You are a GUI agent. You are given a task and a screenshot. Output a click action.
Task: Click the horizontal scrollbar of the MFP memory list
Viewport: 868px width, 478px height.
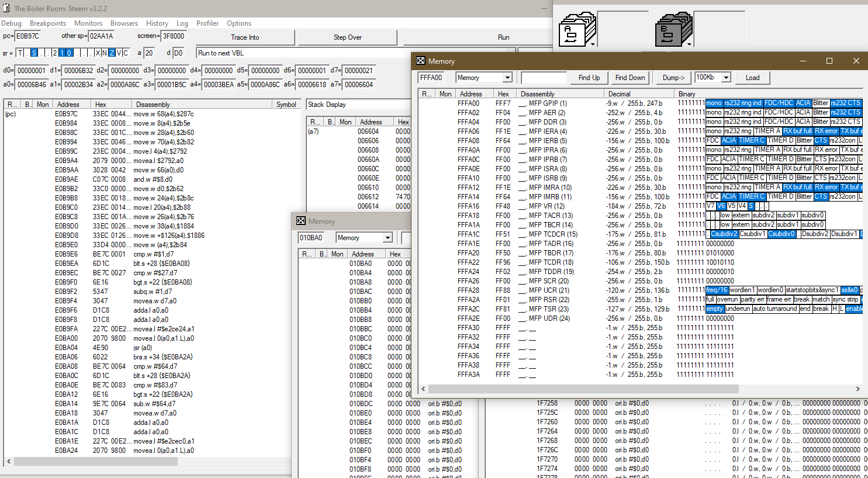[x=583, y=389]
